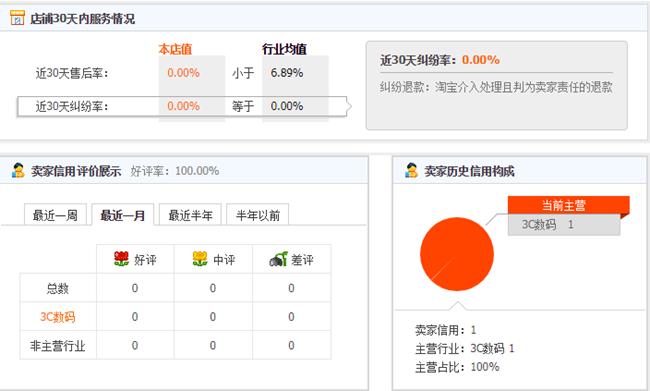Click 0.00% in 近30天纠纷率 info box
This screenshot has width=650, height=391.
[481, 60]
